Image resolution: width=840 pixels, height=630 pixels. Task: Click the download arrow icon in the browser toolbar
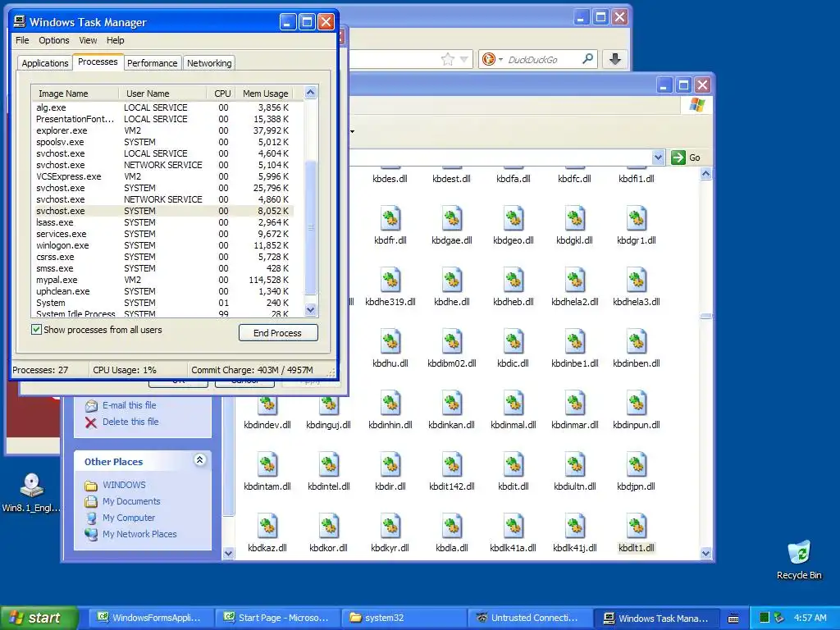[x=615, y=59]
